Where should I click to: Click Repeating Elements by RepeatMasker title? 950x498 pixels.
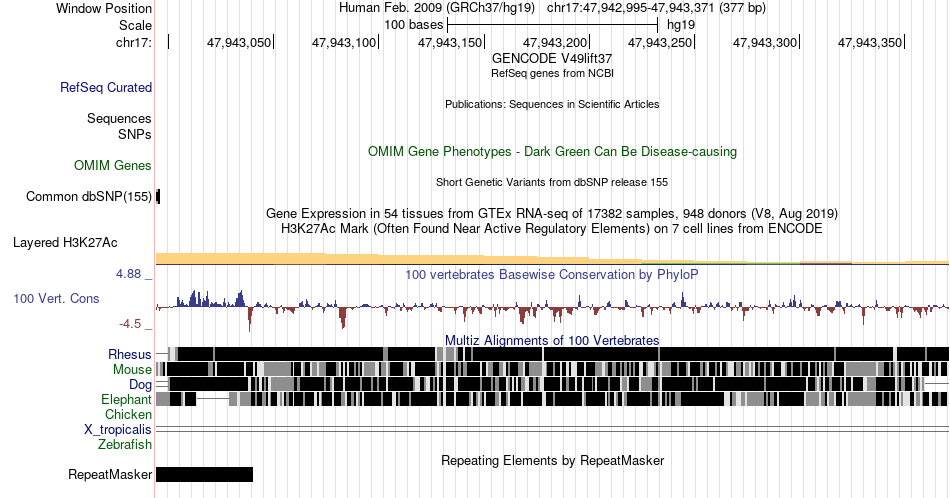[x=552, y=460]
